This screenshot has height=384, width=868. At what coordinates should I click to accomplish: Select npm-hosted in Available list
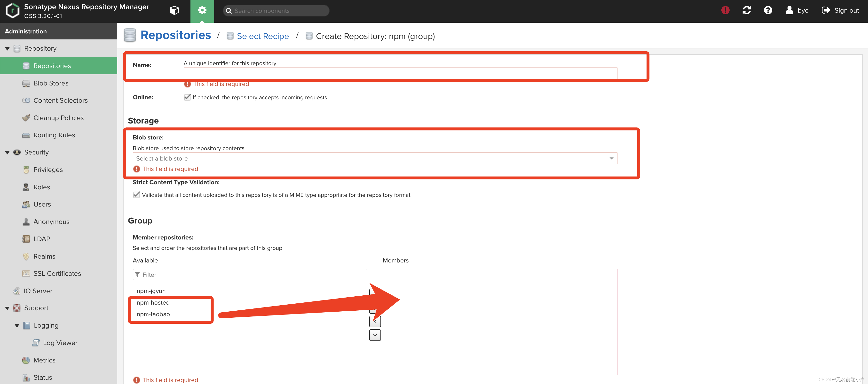click(153, 303)
